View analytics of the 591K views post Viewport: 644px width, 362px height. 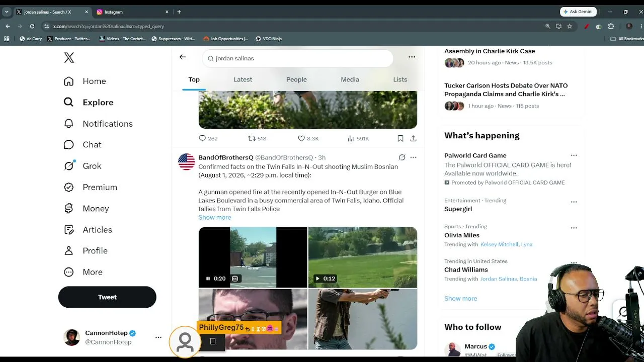tap(358, 138)
